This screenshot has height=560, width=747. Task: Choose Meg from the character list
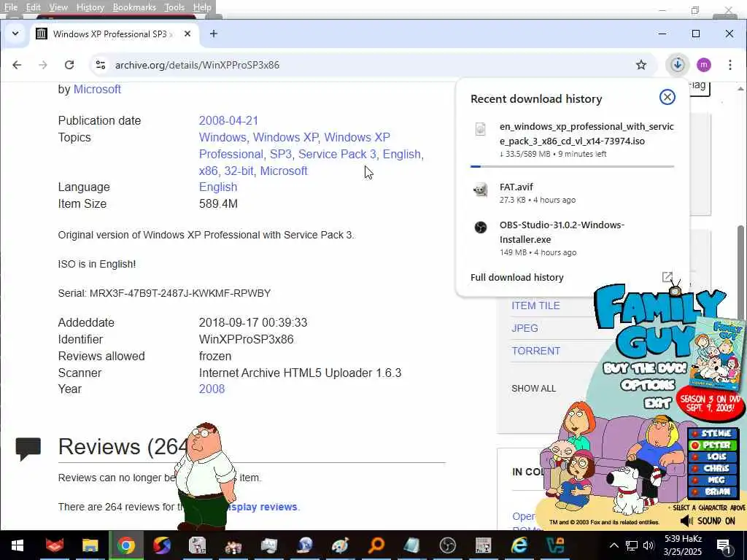point(712,480)
